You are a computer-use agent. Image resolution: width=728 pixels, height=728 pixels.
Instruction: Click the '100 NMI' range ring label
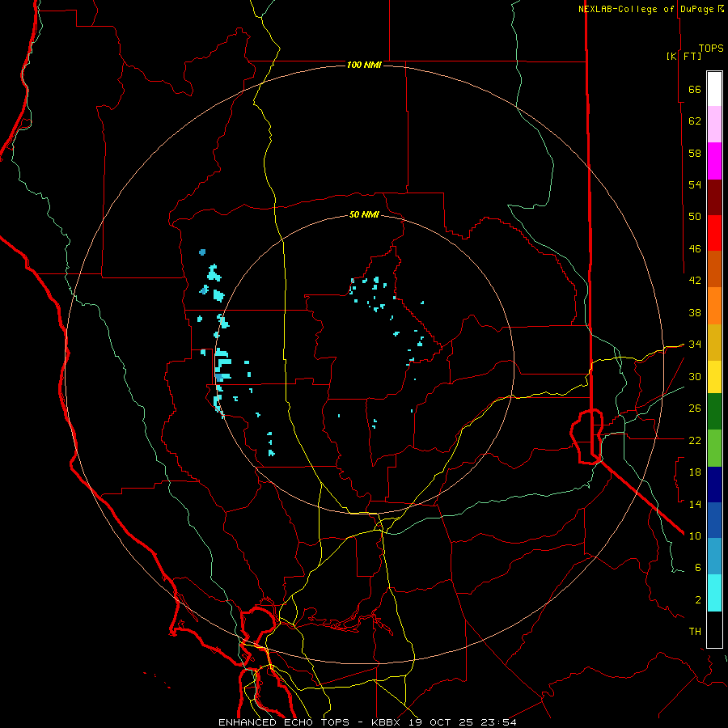click(364, 65)
